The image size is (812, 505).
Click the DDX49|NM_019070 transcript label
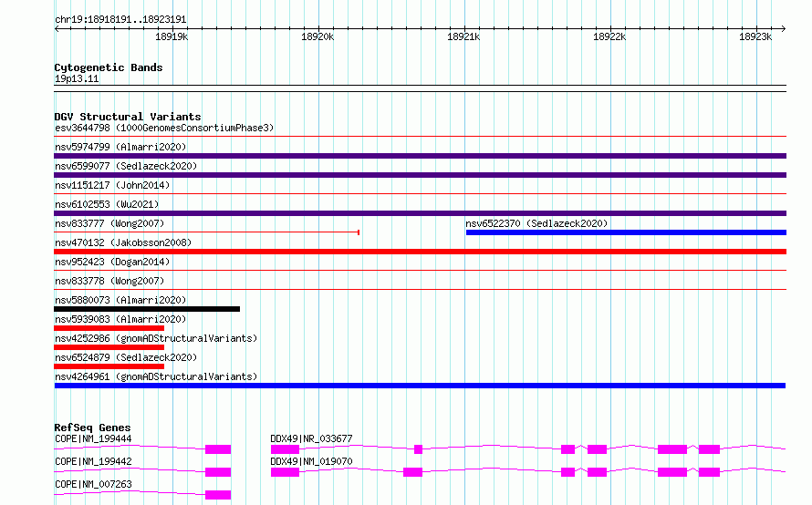[311, 461]
